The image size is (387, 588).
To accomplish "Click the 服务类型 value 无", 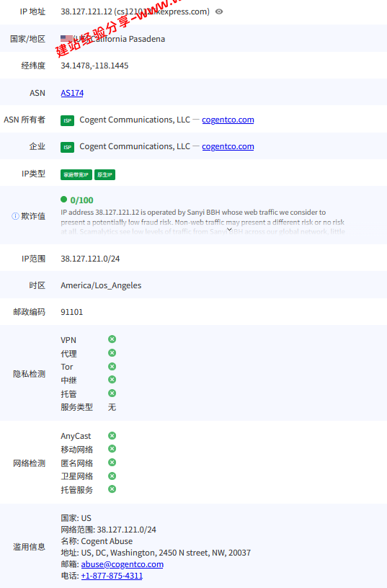I will [x=112, y=407].
